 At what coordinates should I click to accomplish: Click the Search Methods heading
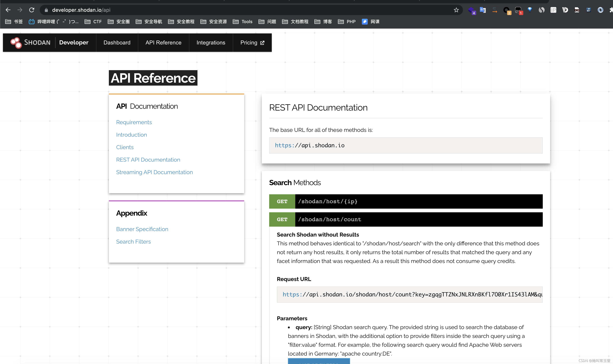(295, 183)
